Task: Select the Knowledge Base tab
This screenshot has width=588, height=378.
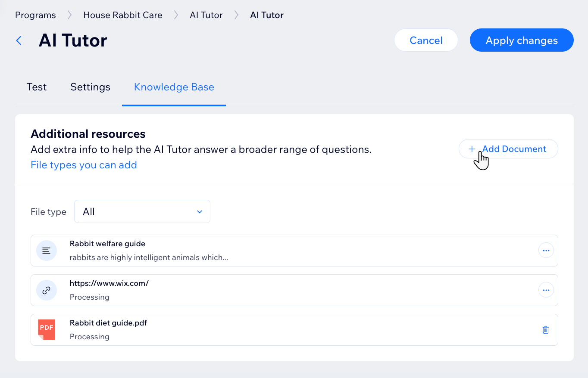Action: tap(174, 87)
